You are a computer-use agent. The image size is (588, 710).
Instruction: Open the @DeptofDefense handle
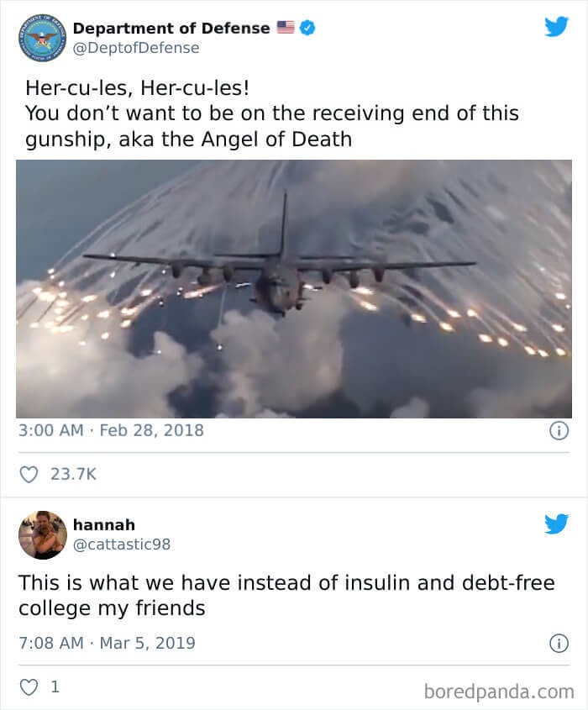pos(136,48)
